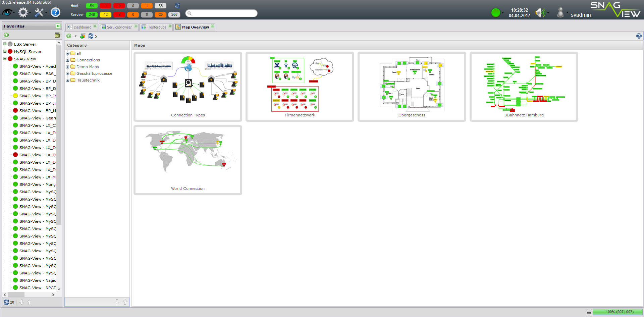Viewport: 644px width, 317px height.
Task: Expand the ESX Server favorites node
Action: pos(5,44)
